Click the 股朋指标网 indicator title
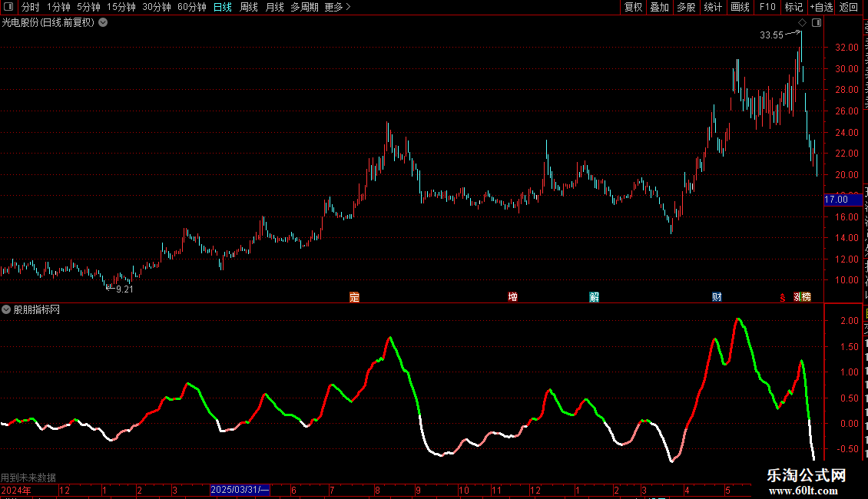 [37, 310]
